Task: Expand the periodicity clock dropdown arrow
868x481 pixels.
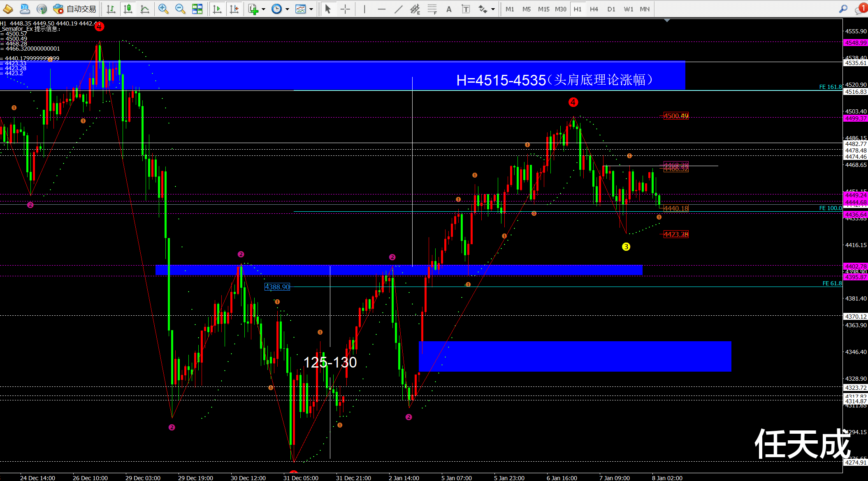Action: tap(287, 9)
